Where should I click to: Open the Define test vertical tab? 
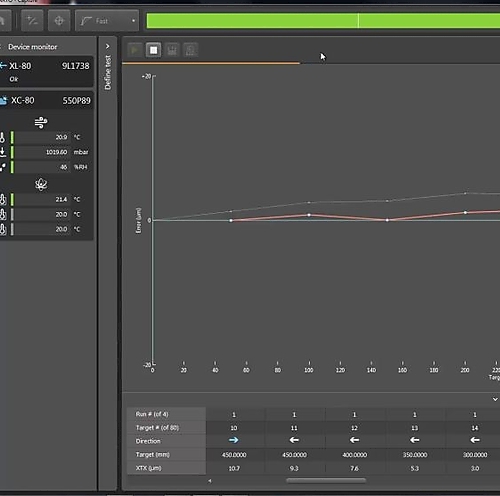pos(107,73)
